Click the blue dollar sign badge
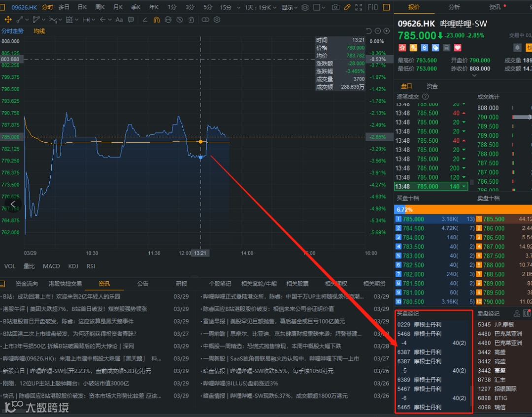Image resolution: width=532 pixels, height=417 pixels. (425, 48)
